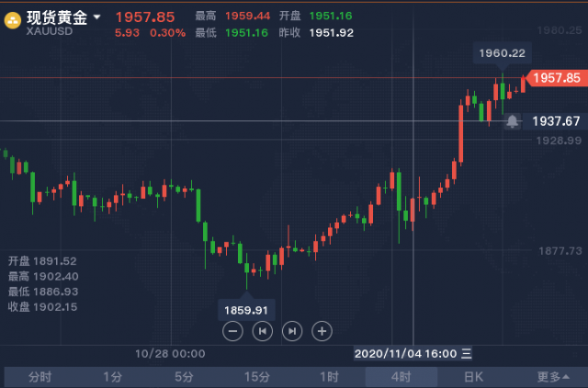The height and width of the screenshot is (388, 588).
Task: Switch to 日K daily chart tab
Action: [x=473, y=377]
